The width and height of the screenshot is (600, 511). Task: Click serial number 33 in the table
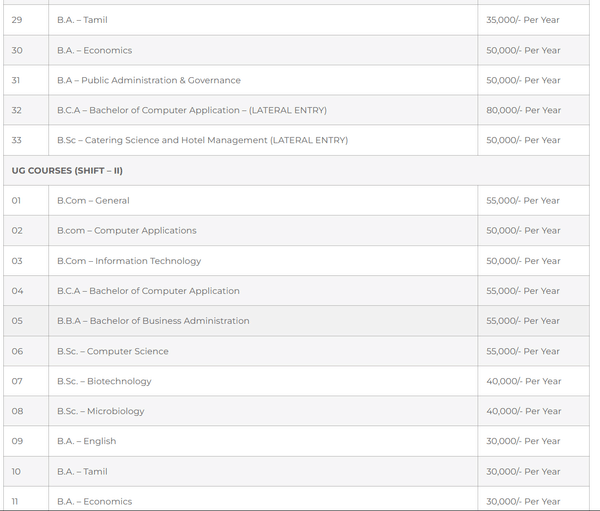[x=17, y=140]
